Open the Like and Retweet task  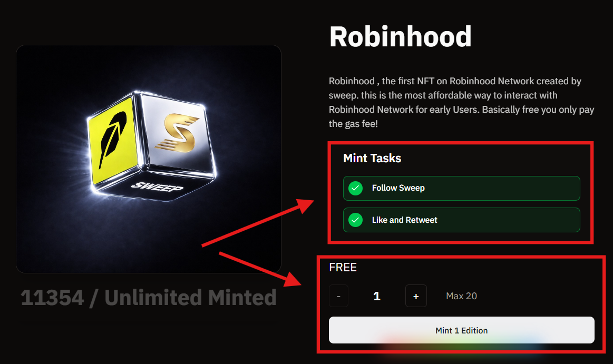click(x=461, y=220)
